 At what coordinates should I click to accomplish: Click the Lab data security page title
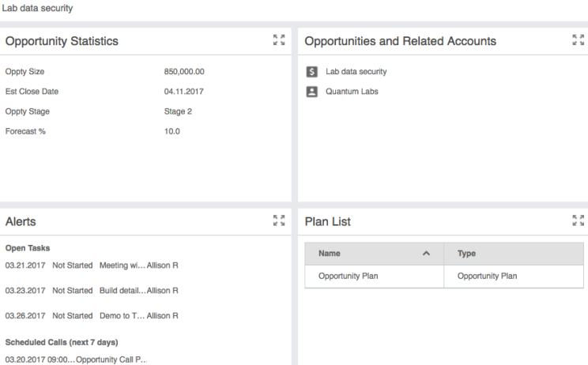38,9
